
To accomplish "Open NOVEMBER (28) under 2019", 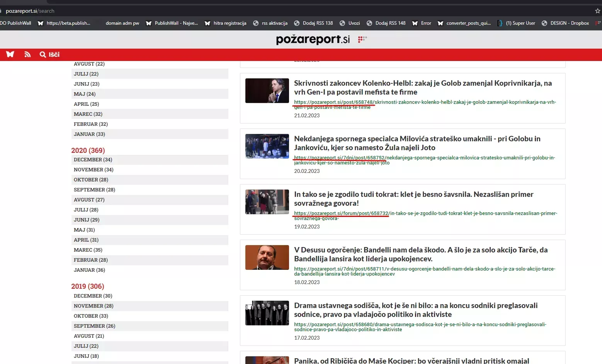I will (94, 306).
